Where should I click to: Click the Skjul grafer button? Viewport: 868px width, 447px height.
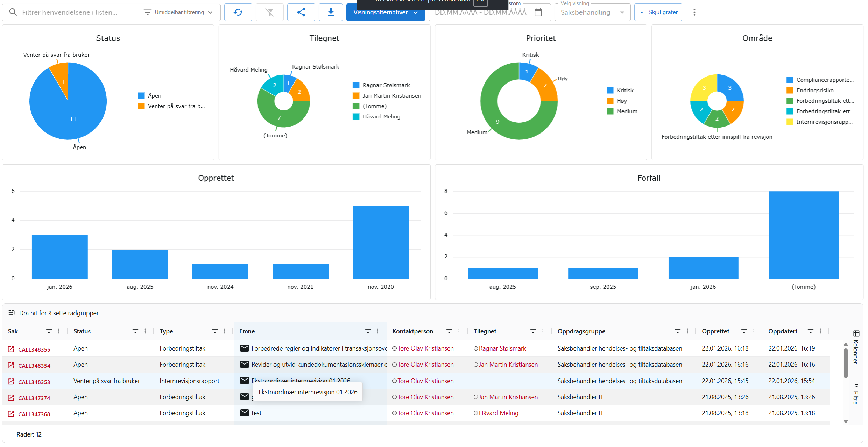[x=658, y=13]
